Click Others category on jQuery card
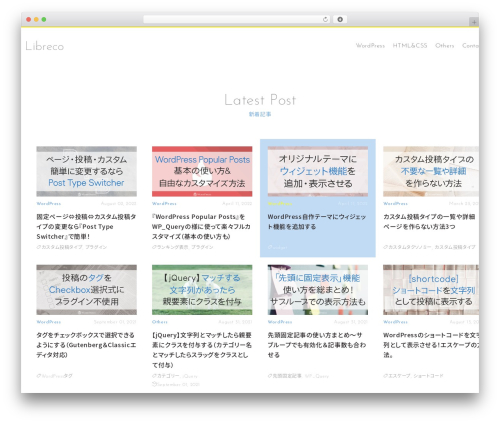 160,322
